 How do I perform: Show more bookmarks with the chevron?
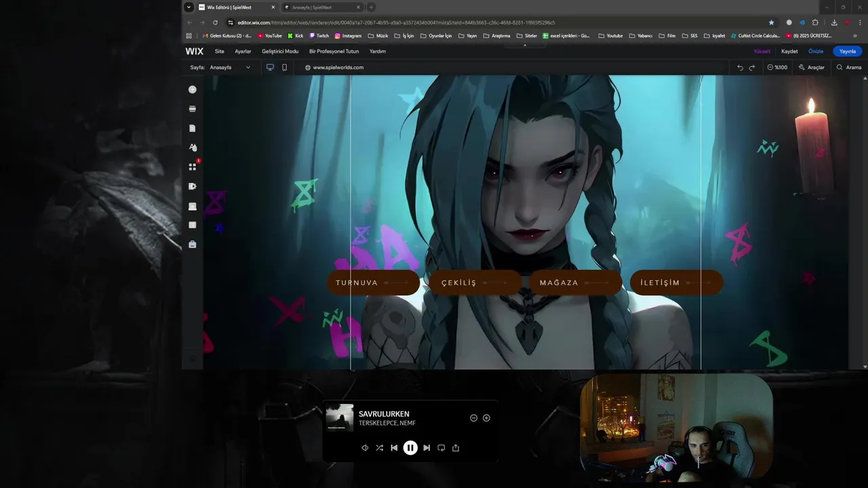coord(854,36)
